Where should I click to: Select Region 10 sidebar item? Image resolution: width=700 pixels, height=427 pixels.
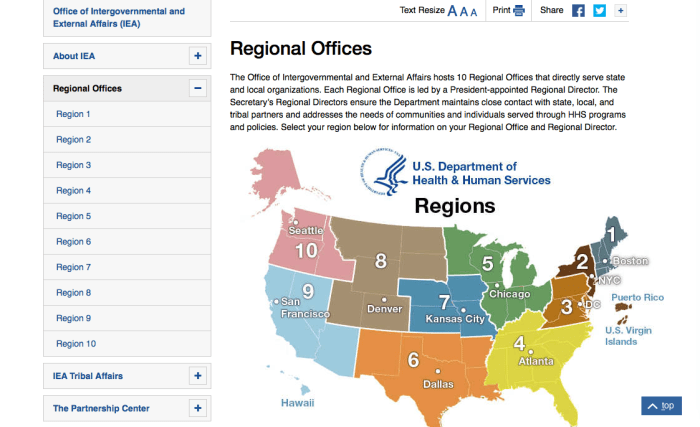[76, 344]
